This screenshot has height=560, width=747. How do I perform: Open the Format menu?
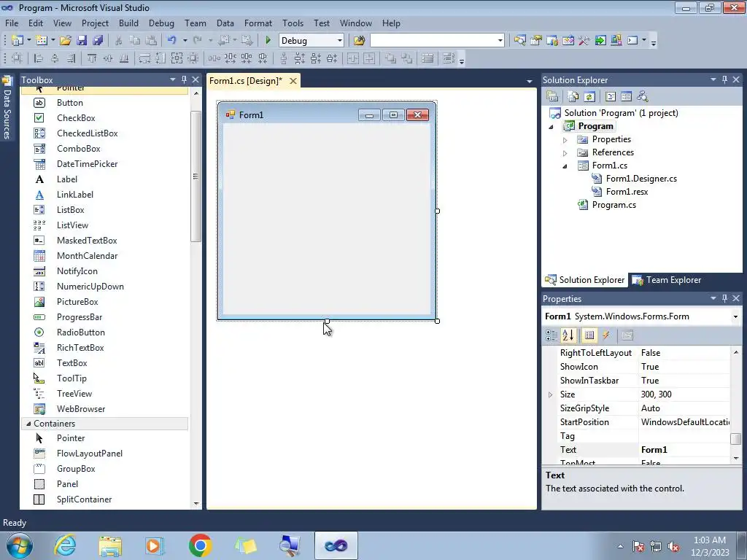258,23
